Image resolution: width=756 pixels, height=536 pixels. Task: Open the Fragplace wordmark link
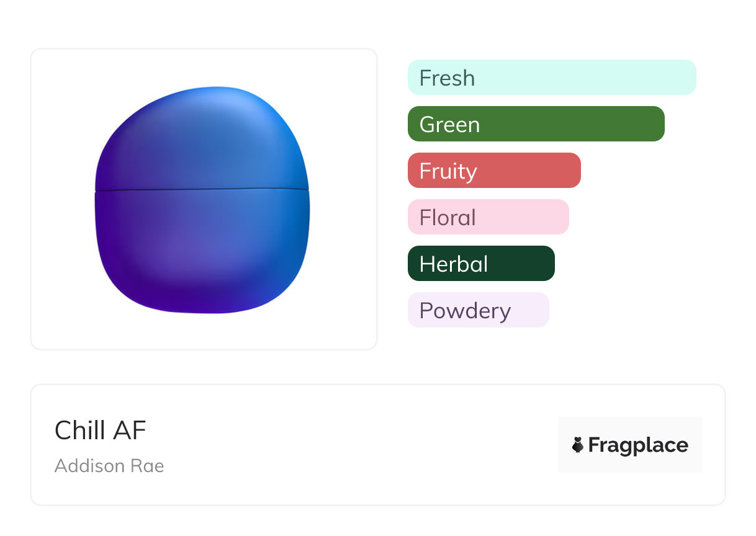[638, 445]
